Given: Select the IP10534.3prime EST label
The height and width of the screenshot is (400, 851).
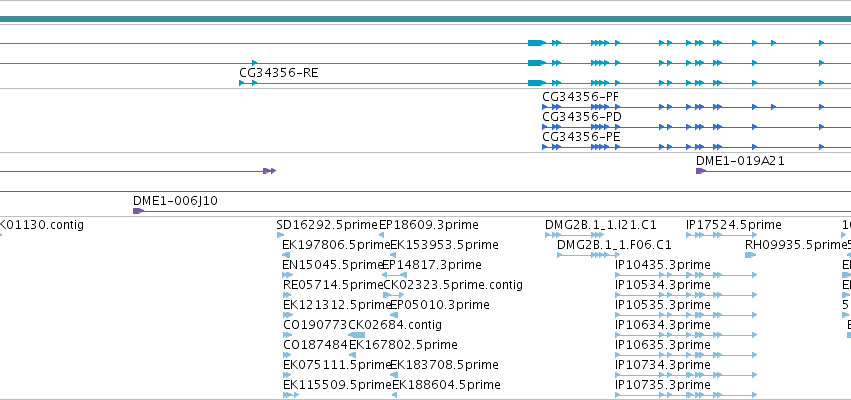Looking at the screenshot, I should (x=663, y=285).
